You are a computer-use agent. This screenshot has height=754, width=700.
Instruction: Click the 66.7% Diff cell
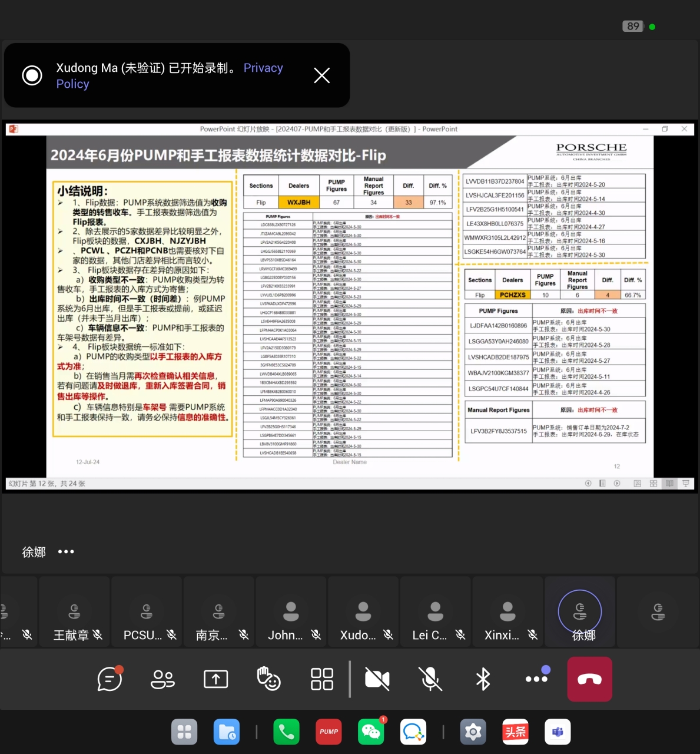(633, 295)
